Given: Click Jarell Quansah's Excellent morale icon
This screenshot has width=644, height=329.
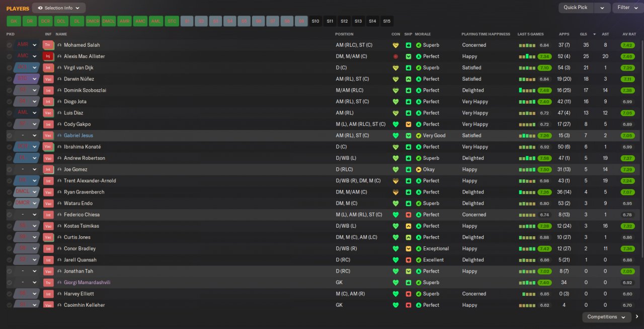Looking at the screenshot, I should pyautogui.click(x=419, y=260).
